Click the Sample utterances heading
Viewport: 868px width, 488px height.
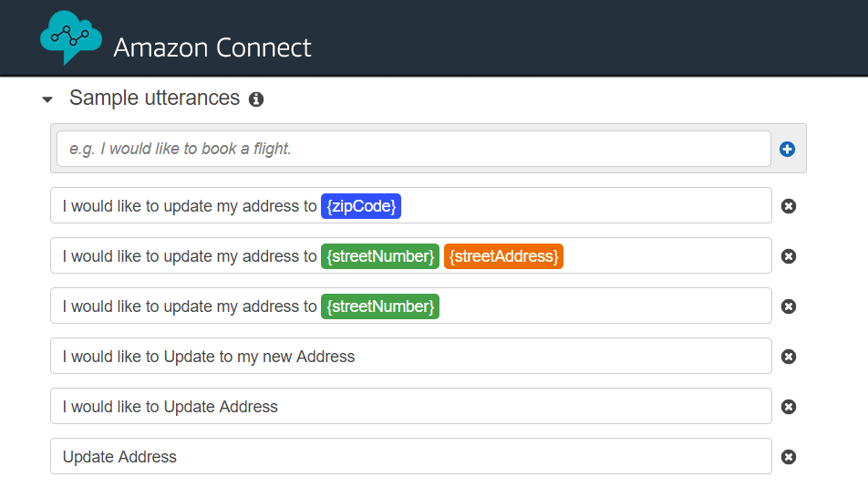[x=154, y=99]
